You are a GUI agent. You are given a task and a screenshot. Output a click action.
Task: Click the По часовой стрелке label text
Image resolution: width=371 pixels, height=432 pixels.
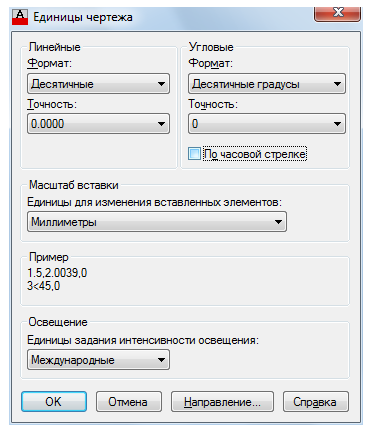(x=255, y=154)
